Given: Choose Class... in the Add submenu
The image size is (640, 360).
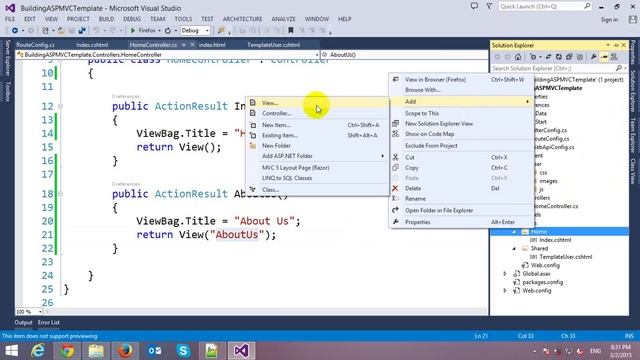Looking at the screenshot, I should click(x=317, y=189).
